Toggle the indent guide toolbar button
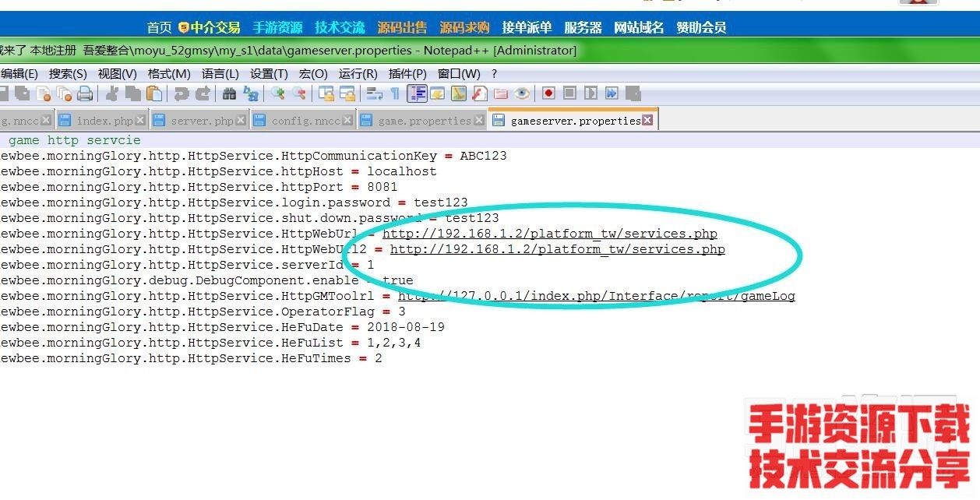This screenshot has width=980, height=500. tap(417, 94)
